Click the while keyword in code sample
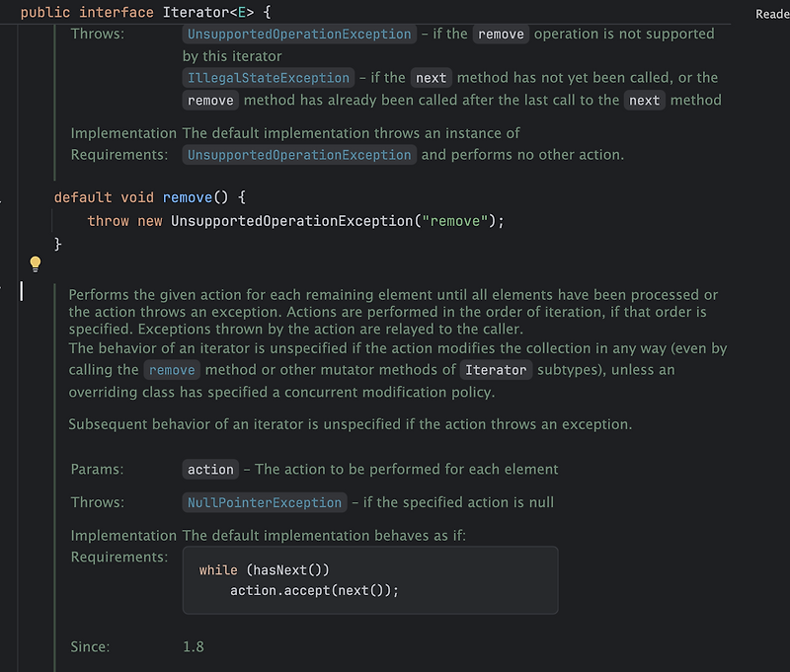790x672 pixels. coord(218,569)
